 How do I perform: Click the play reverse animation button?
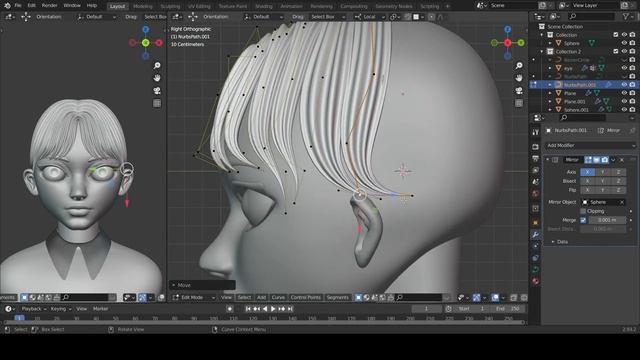(x=265, y=309)
